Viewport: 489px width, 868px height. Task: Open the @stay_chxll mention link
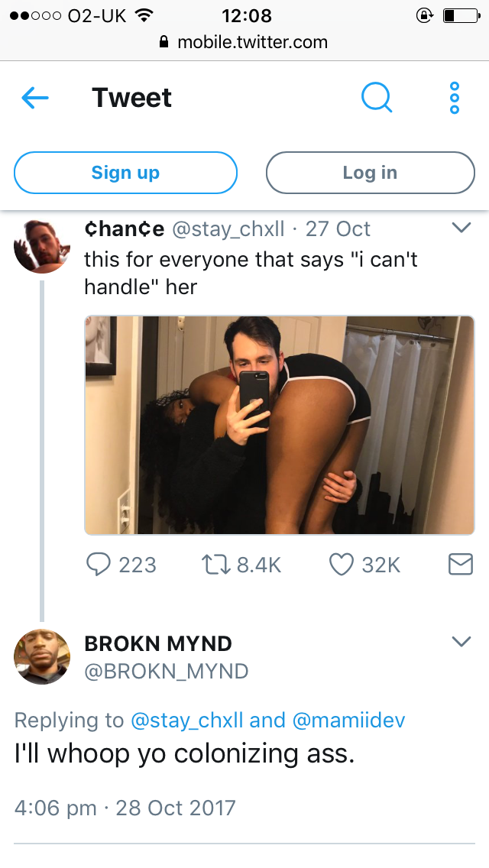coord(186,721)
